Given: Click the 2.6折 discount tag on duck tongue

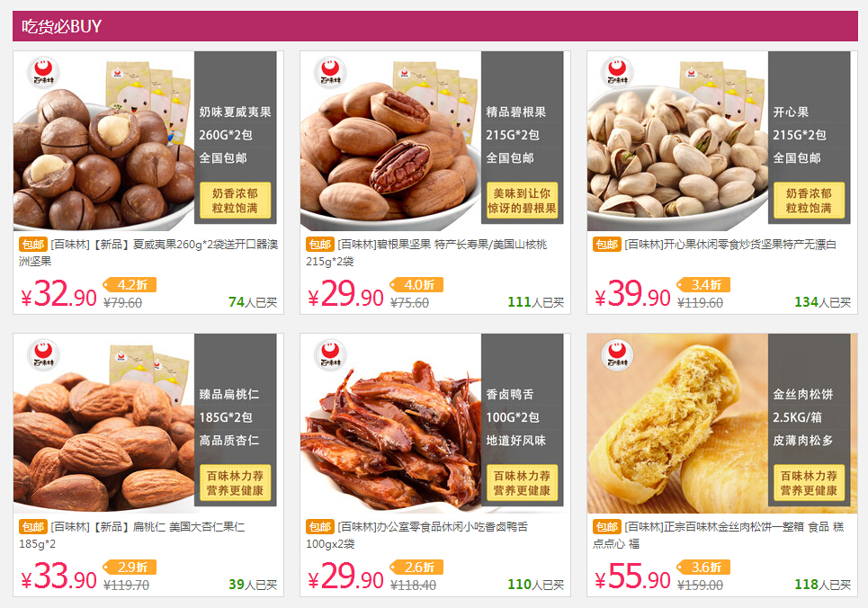Looking at the screenshot, I should tap(416, 567).
